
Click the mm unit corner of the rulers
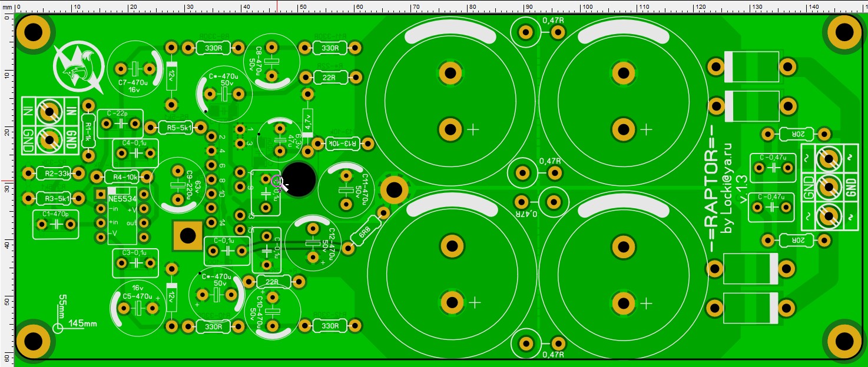(x=6, y=6)
